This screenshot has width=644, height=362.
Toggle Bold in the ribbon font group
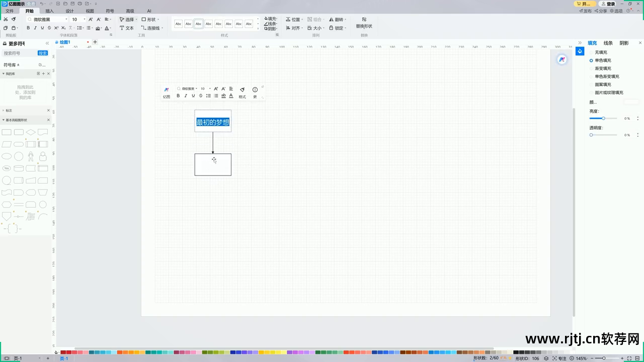pos(28,28)
